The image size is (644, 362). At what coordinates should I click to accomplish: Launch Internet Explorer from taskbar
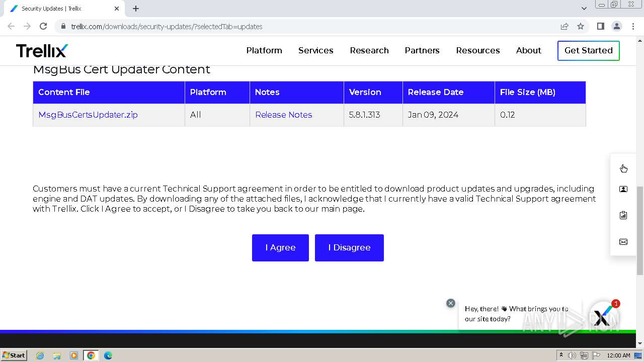[40, 355]
